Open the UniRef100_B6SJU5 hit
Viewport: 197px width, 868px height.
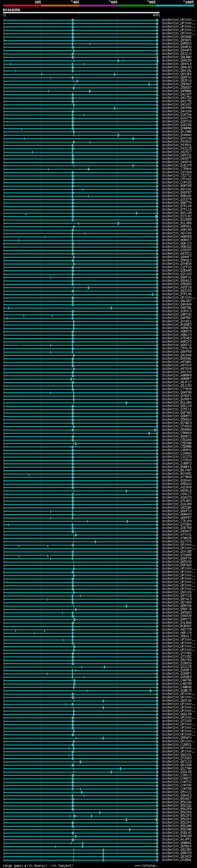tap(177, 213)
